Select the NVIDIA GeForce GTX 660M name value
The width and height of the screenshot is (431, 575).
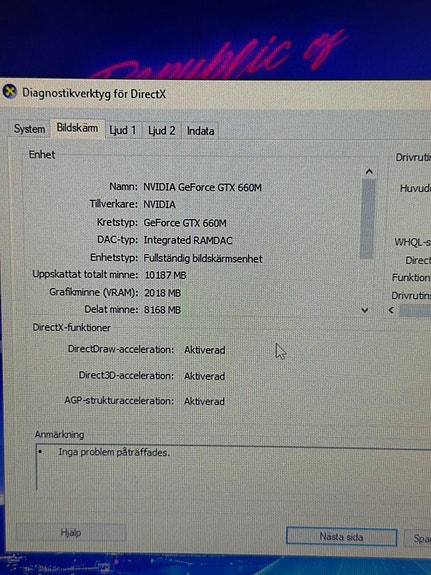pyautogui.click(x=202, y=187)
